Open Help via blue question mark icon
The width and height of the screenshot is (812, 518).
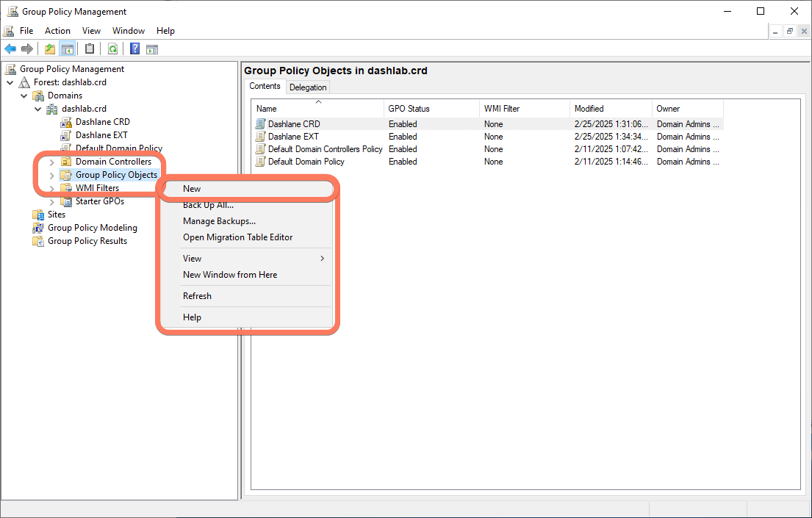pos(135,49)
